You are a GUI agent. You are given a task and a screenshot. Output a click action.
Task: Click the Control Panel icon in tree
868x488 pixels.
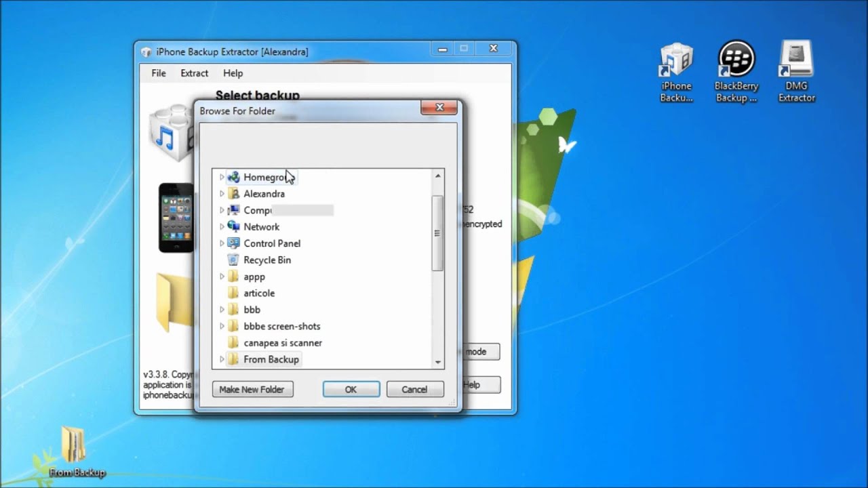(x=233, y=243)
